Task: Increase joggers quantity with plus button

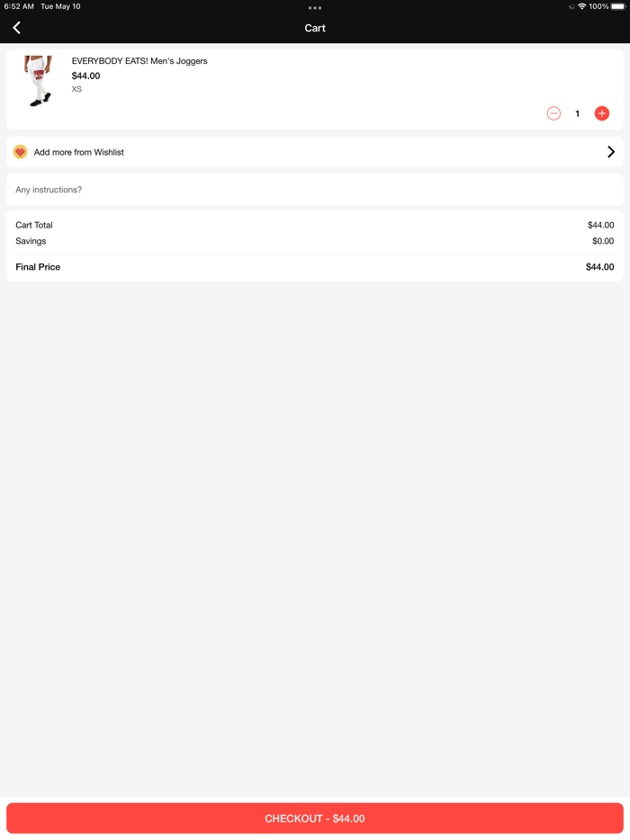Action: point(602,113)
